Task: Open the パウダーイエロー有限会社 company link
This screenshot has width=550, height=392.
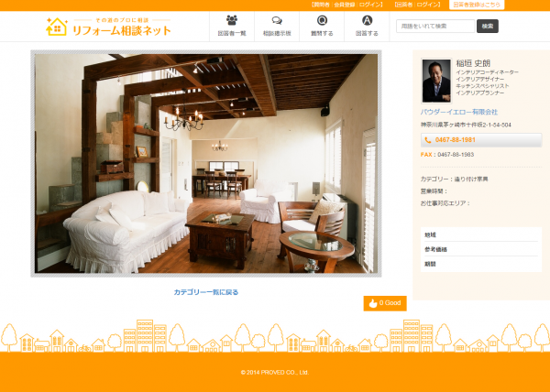Action: (x=458, y=112)
